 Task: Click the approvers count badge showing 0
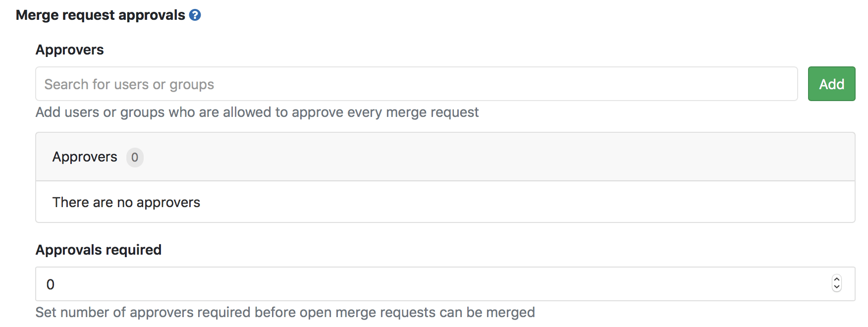[135, 158]
